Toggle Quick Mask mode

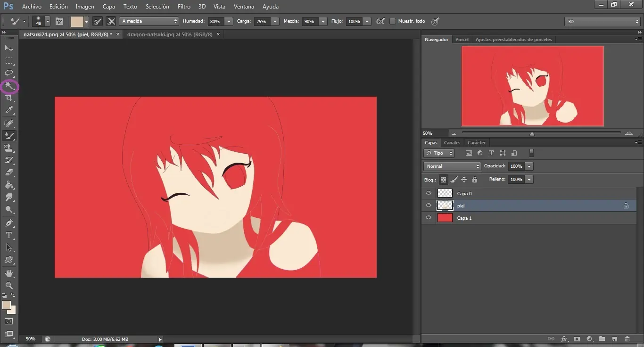pos(9,322)
